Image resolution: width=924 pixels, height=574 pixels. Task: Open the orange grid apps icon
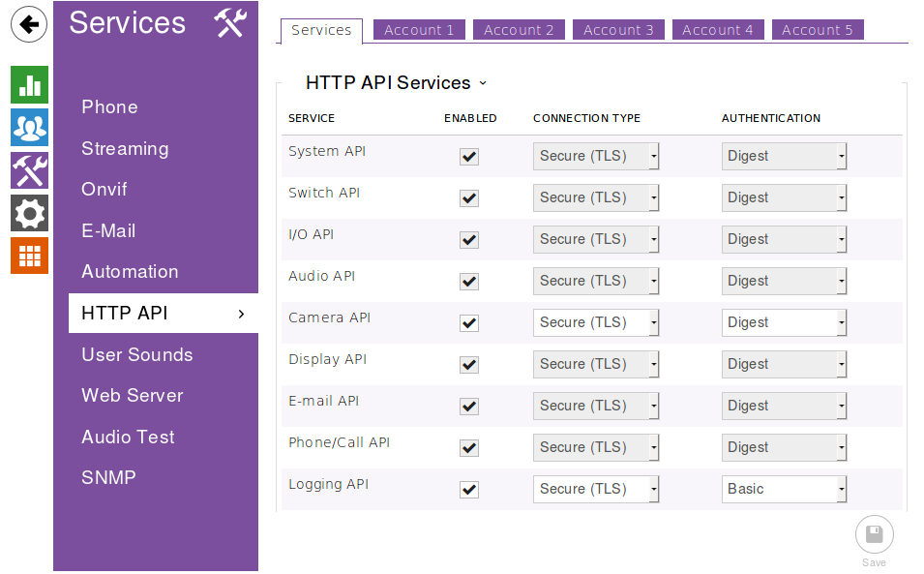[x=29, y=256]
